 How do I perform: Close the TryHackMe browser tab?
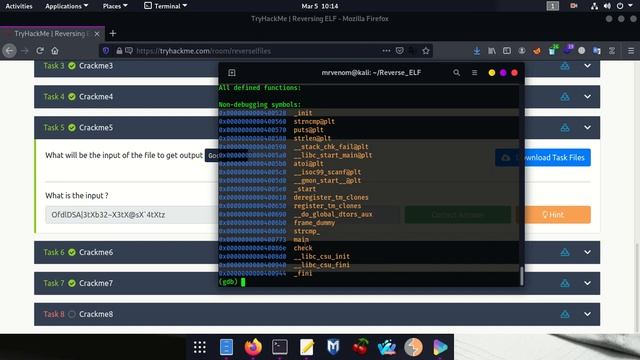(97, 34)
